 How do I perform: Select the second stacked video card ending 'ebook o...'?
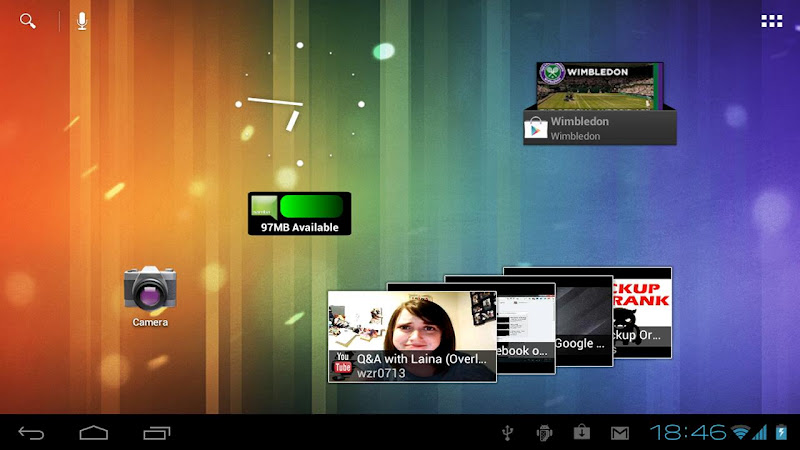click(x=526, y=329)
